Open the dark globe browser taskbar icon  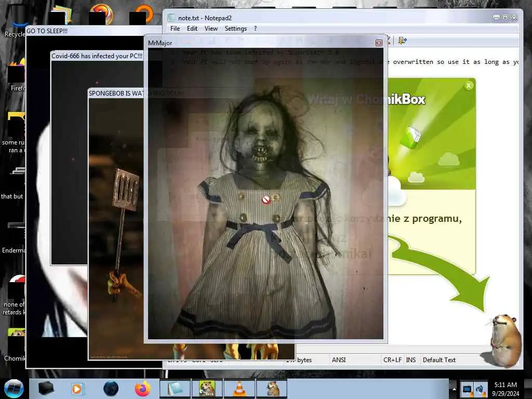[111, 389]
